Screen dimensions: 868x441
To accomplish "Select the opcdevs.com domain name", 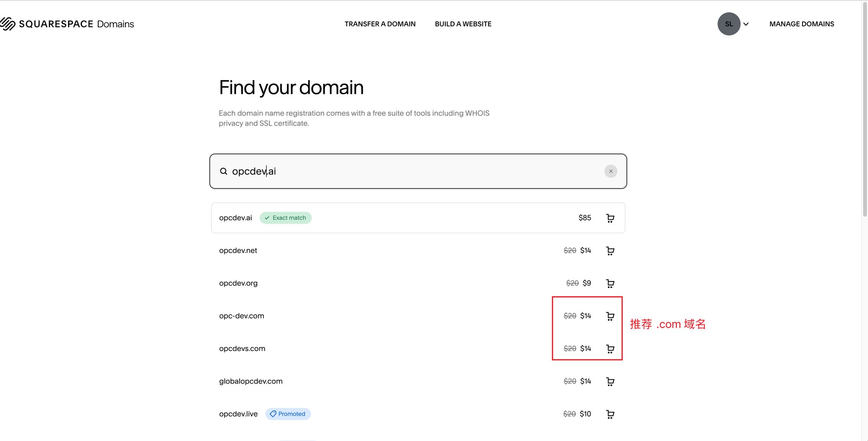I will point(242,348).
